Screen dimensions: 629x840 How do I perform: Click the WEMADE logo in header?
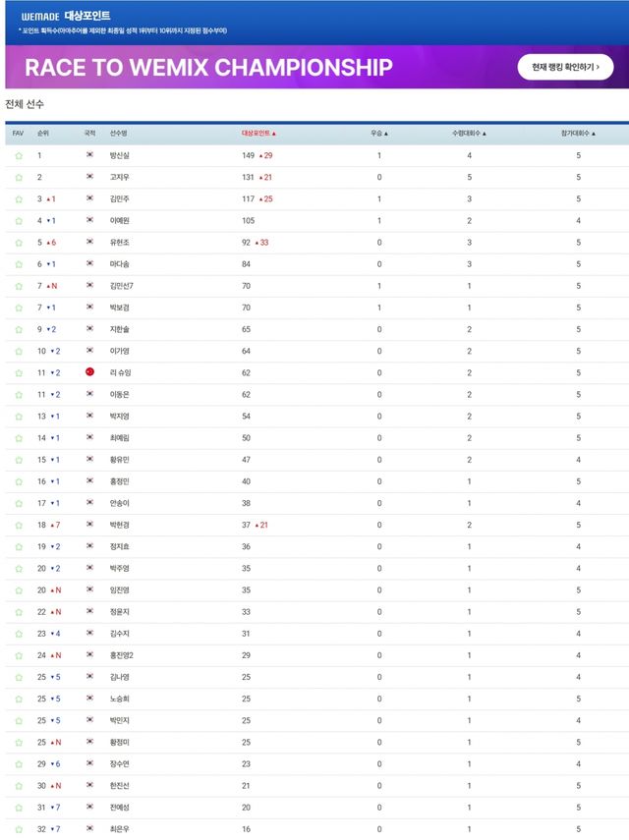[45, 17]
